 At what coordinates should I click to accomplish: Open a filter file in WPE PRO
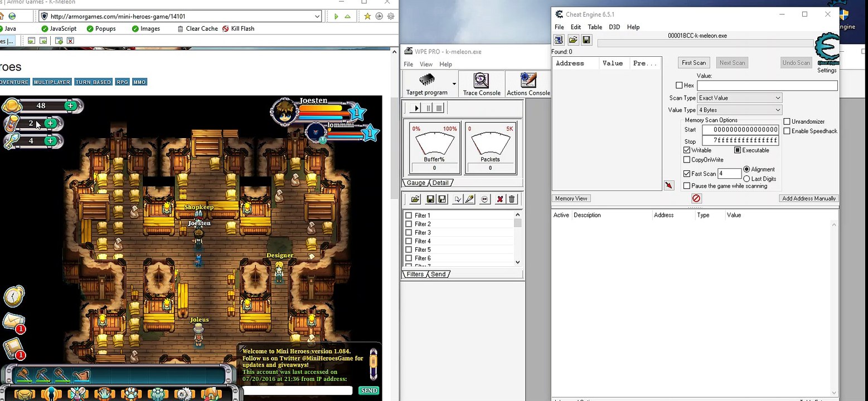click(415, 199)
